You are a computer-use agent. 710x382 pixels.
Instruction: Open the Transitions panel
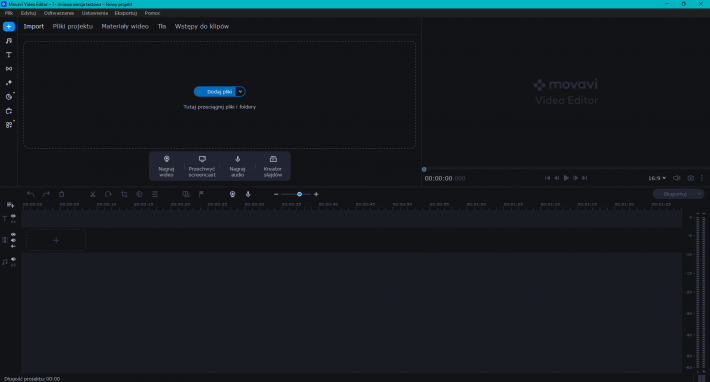coord(9,69)
